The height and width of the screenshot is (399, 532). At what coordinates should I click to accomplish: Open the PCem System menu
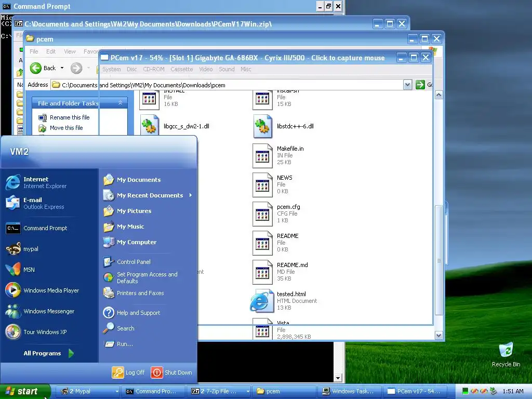[111, 69]
